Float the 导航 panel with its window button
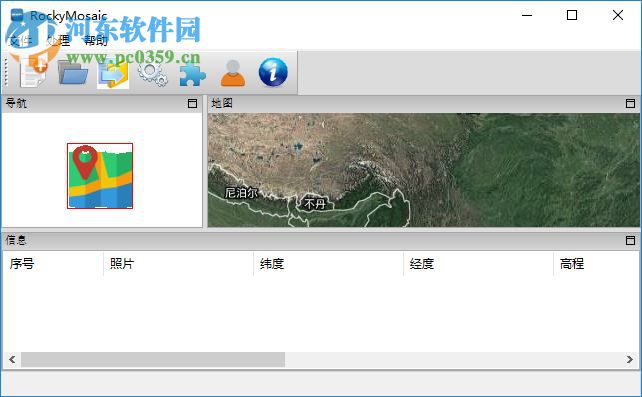This screenshot has width=642, height=397. pos(192,104)
